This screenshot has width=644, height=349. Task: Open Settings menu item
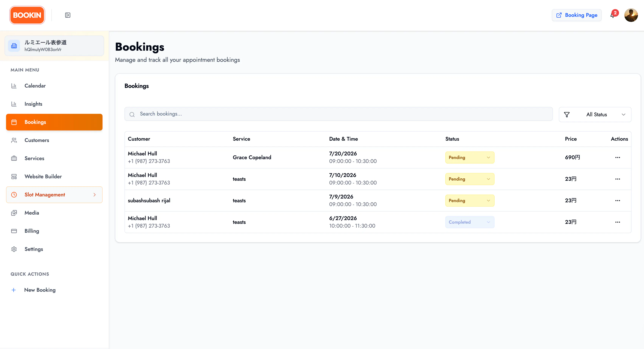(54, 249)
